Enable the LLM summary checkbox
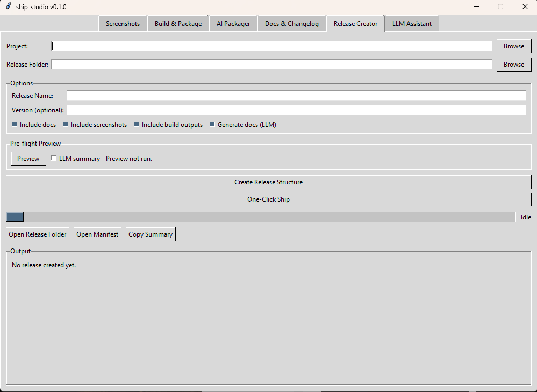The height and width of the screenshot is (392, 537). 54,158
